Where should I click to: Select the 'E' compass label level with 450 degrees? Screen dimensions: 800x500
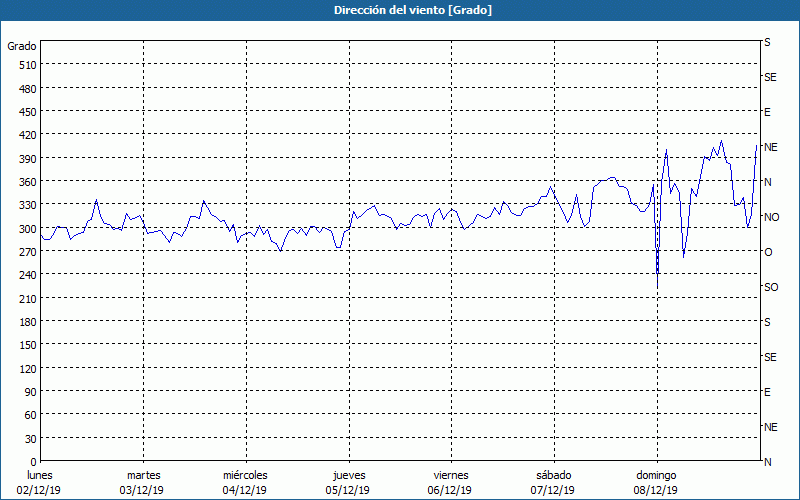click(x=767, y=112)
